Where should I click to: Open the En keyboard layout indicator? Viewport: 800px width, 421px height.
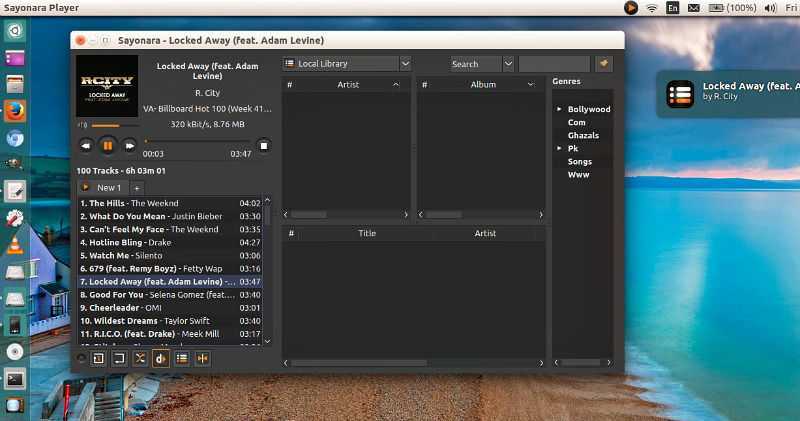pos(672,8)
